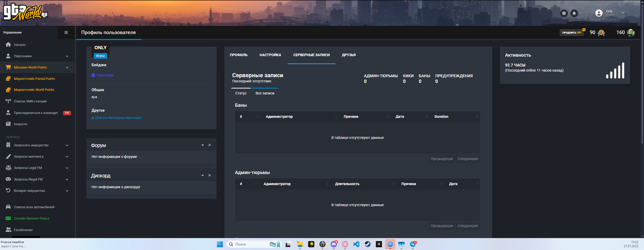Click the Запросы маппинга brush icon

coord(8,156)
